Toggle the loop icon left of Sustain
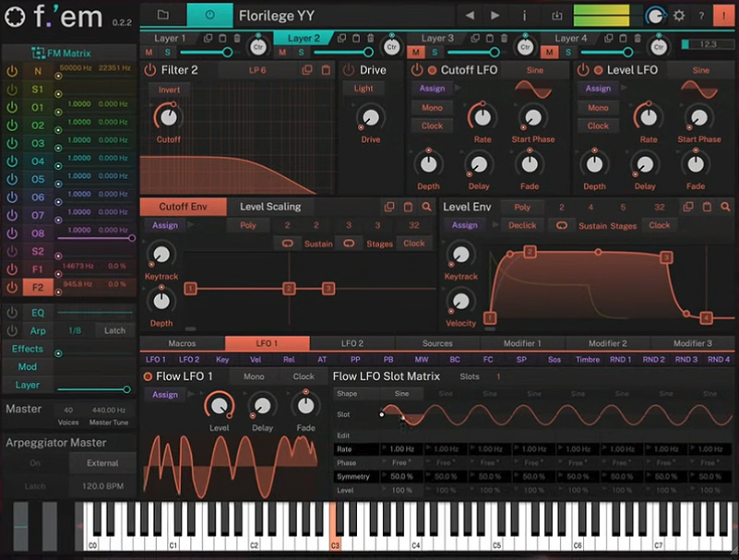 288,244
